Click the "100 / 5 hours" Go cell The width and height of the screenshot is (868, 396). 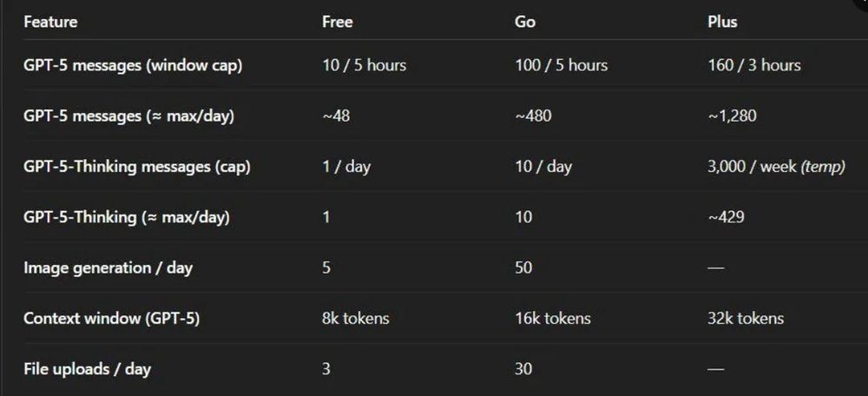[x=561, y=65]
